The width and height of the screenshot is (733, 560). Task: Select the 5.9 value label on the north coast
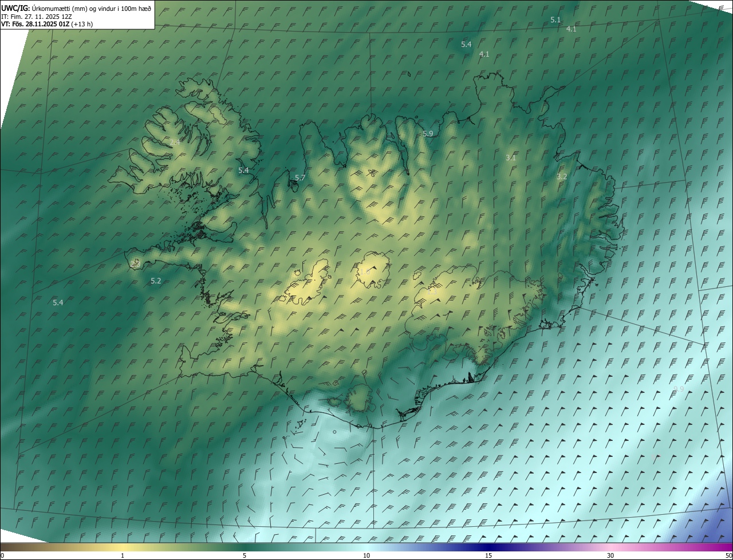[428, 133]
